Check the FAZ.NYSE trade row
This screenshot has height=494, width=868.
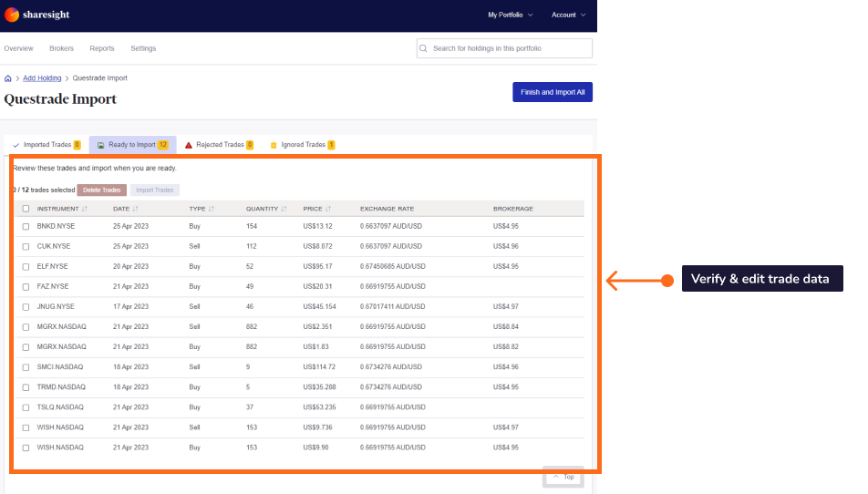26,286
